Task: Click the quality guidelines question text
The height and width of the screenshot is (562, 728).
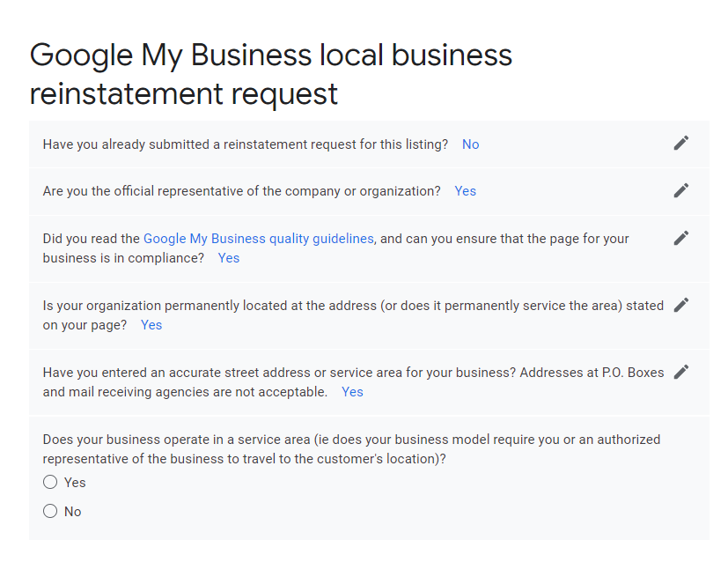Action: coord(335,248)
